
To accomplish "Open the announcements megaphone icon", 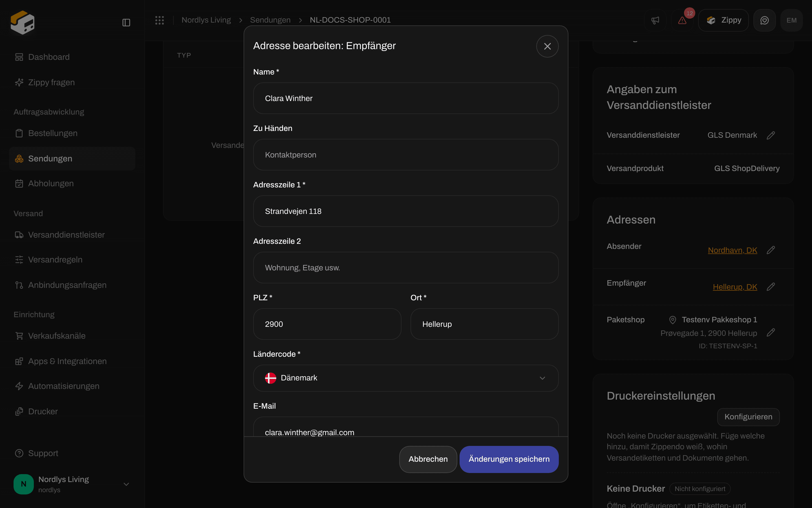I will pos(655,20).
